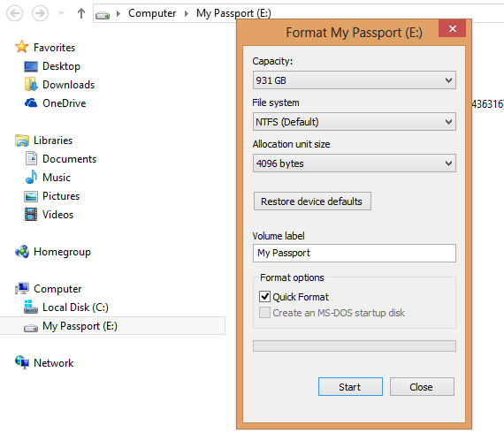The image size is (504, 433).
Task: Click the format progress bar
Action: [x=355, y=346]
